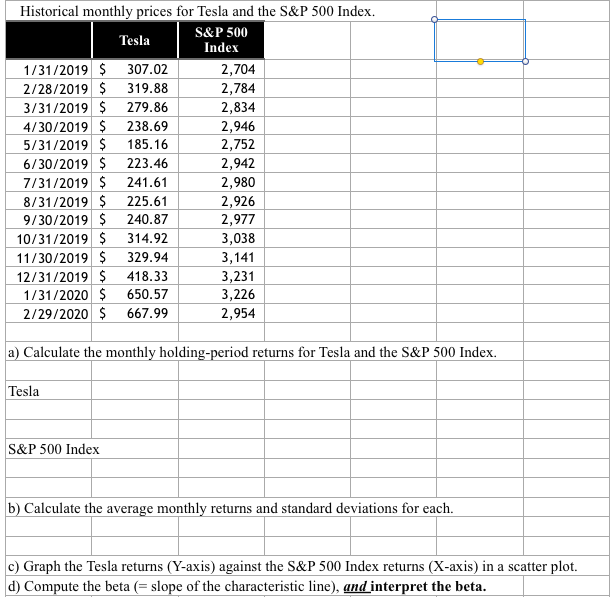Click Tesla price 240.87
The height and width of the screenshot is (597, 610).
pyautogui.click(x=135, y=220)
